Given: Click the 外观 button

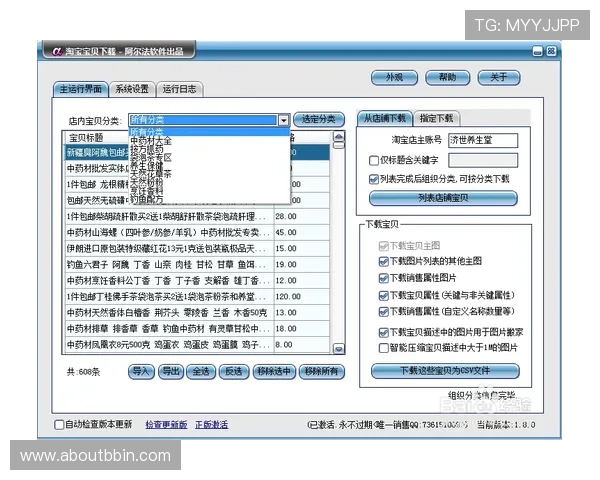Looking at the screenshot, I should [394, 78].
